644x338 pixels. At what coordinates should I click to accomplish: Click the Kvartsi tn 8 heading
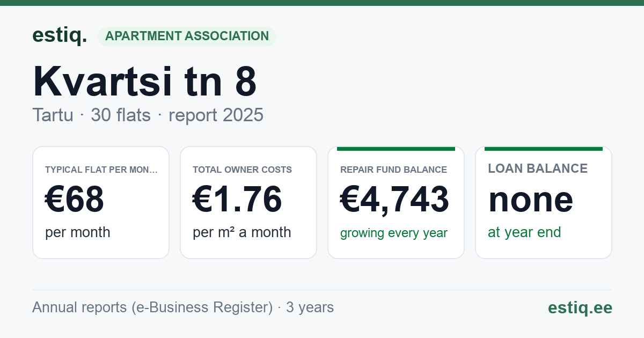[x=145, y=81]
